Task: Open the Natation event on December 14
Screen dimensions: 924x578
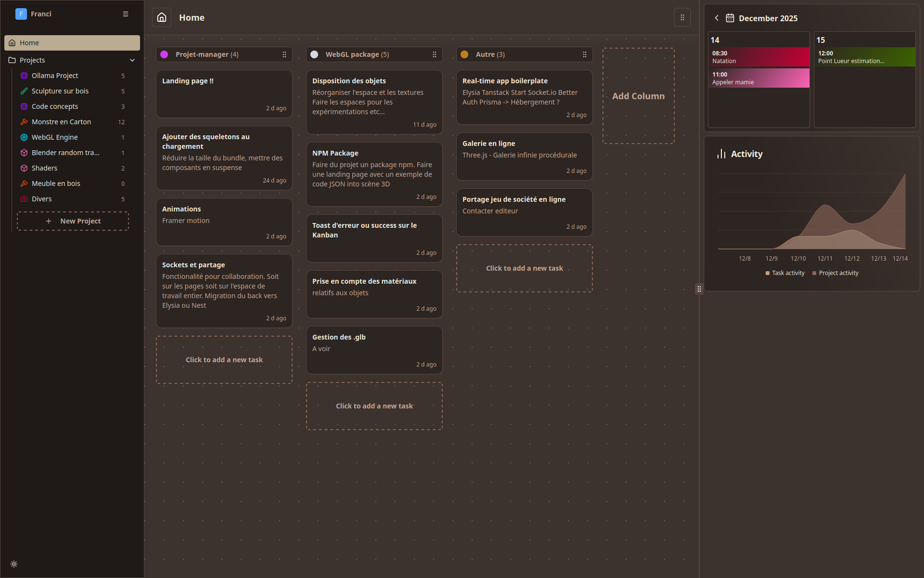Action: pos(758,57)
